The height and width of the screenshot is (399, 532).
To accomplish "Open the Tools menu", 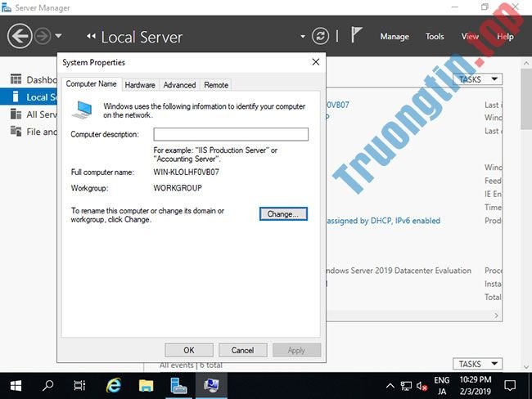I will tap(435, 37).
